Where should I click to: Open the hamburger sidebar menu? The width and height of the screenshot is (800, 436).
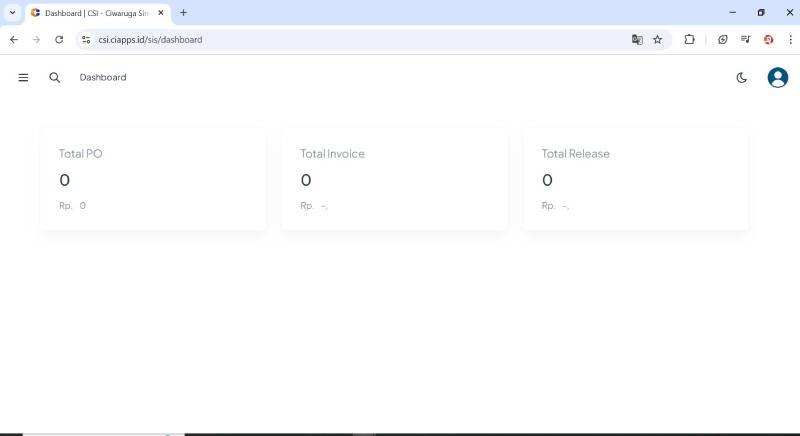tap(23, 77)
